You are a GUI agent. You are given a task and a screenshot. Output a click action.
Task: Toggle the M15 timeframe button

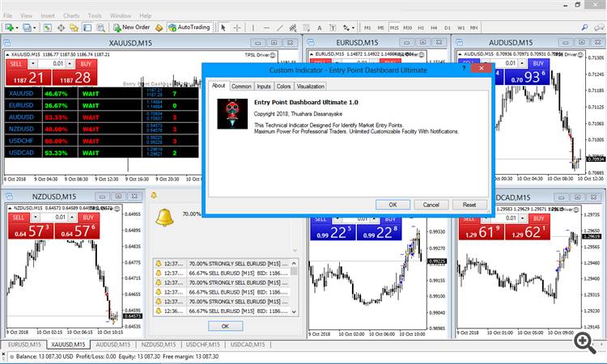tap(394, 28)
